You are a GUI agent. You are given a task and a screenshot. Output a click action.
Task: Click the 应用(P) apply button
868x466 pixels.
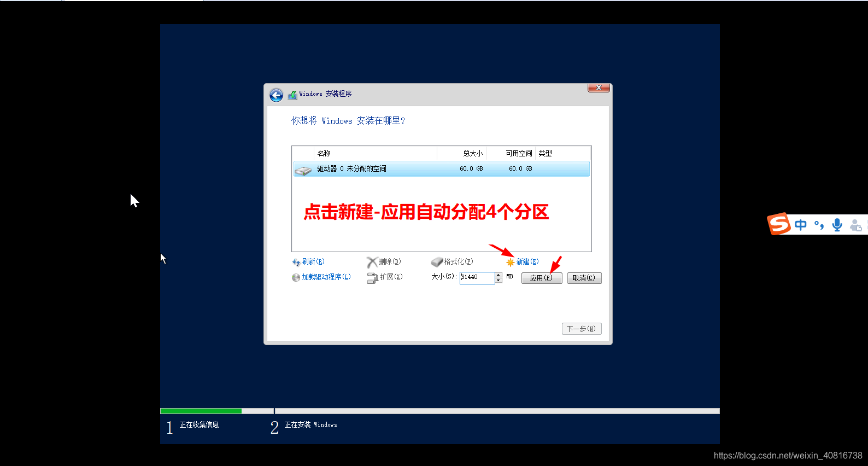click(x=542, y=278)
